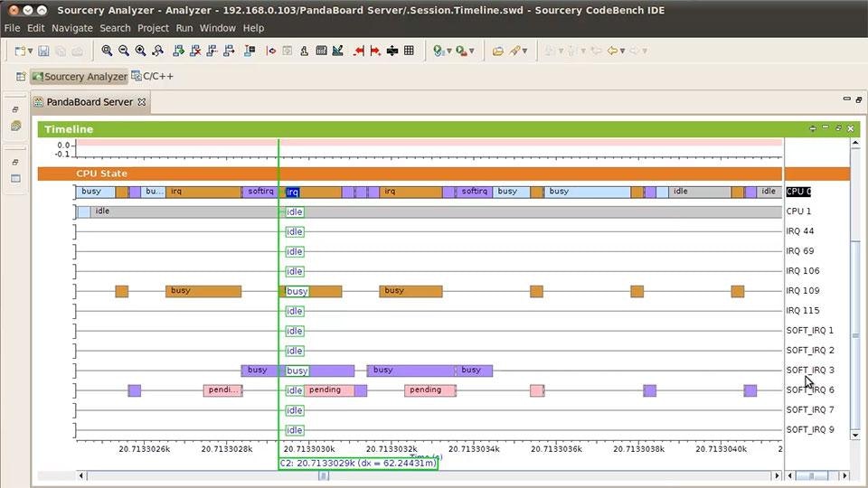Click the move icon in Timeline header

point(812,128)
